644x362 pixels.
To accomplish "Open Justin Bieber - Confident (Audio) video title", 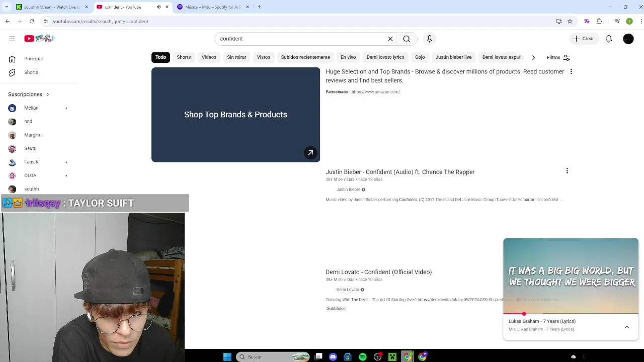I will [x=400, y=172].
